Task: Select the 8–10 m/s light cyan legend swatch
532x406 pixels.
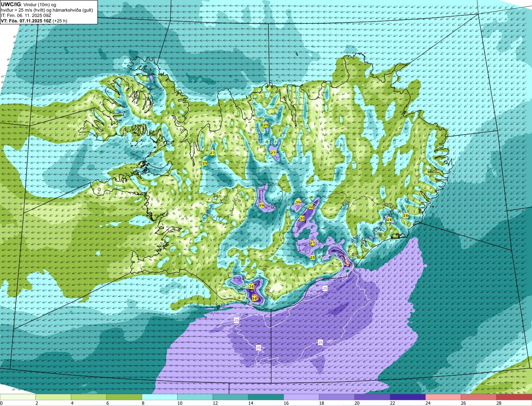Action: [160, 397]
